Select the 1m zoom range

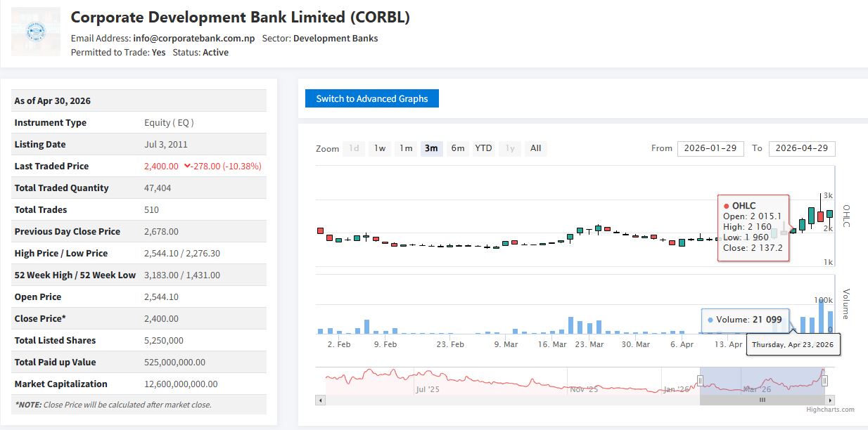point(406,148)
